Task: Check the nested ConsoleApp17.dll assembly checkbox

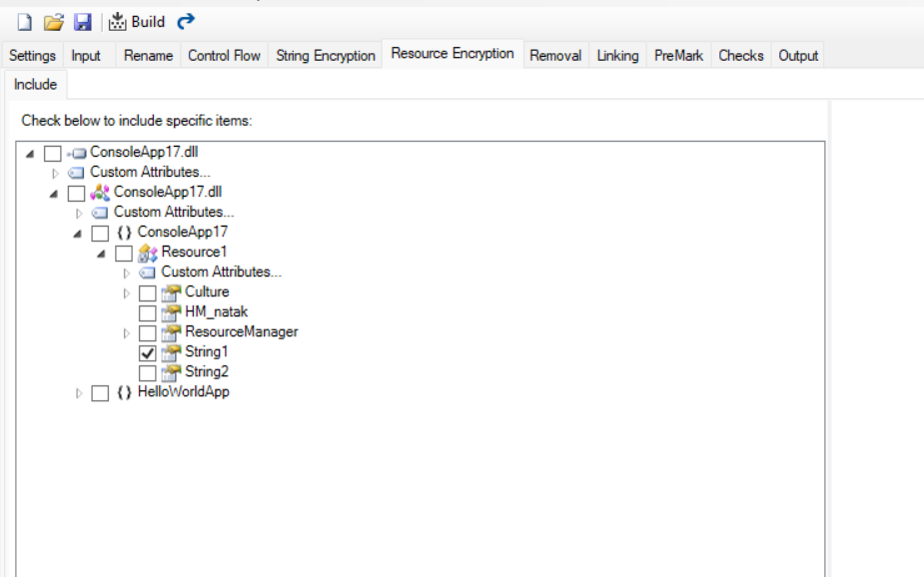Action: pyautogui.click(x=76, y=193)
